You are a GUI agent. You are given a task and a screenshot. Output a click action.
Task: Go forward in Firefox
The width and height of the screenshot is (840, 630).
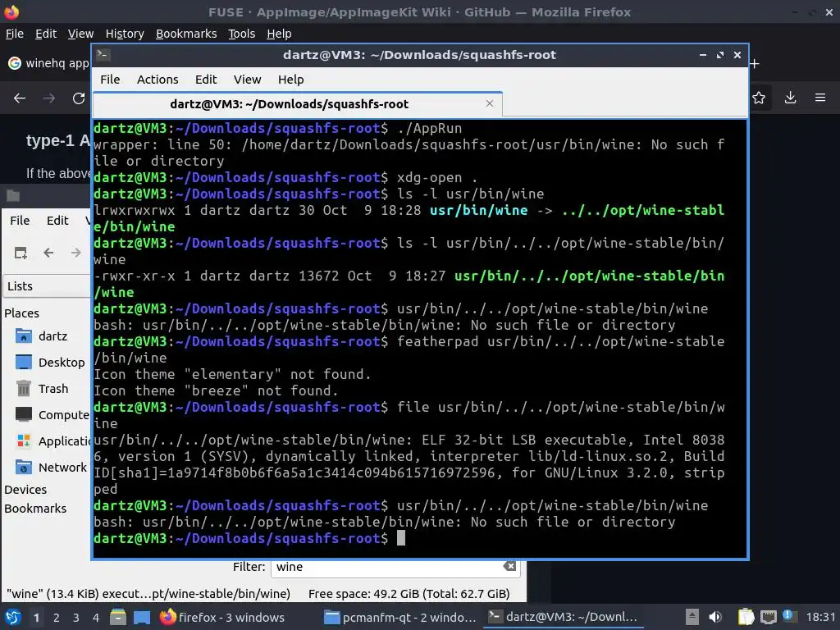(x=48, y=98)
